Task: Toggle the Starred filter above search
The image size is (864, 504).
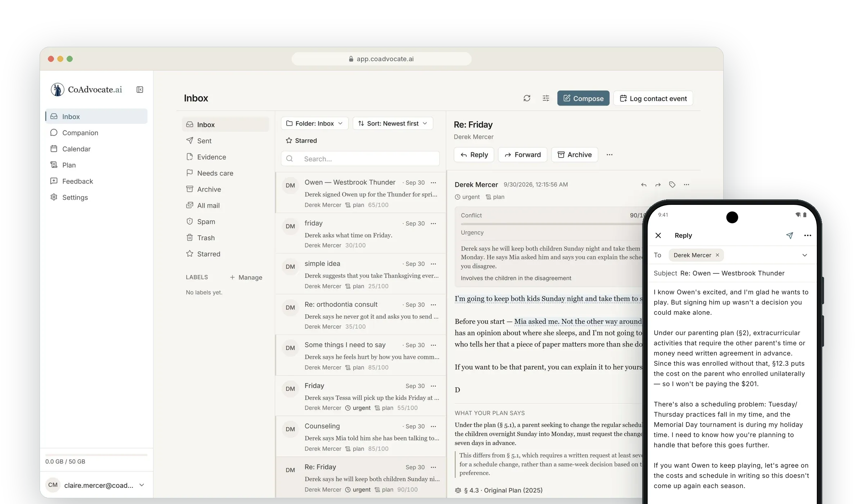Action: coord(301,141)
